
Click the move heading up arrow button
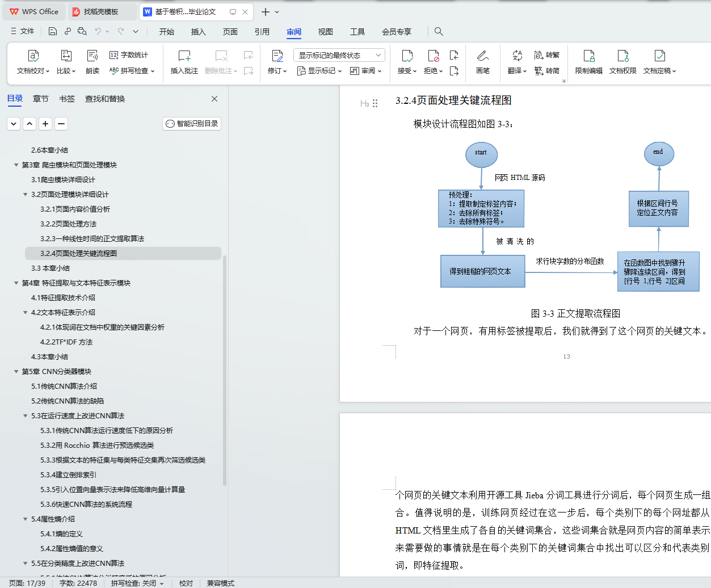(x=30, y=123)
